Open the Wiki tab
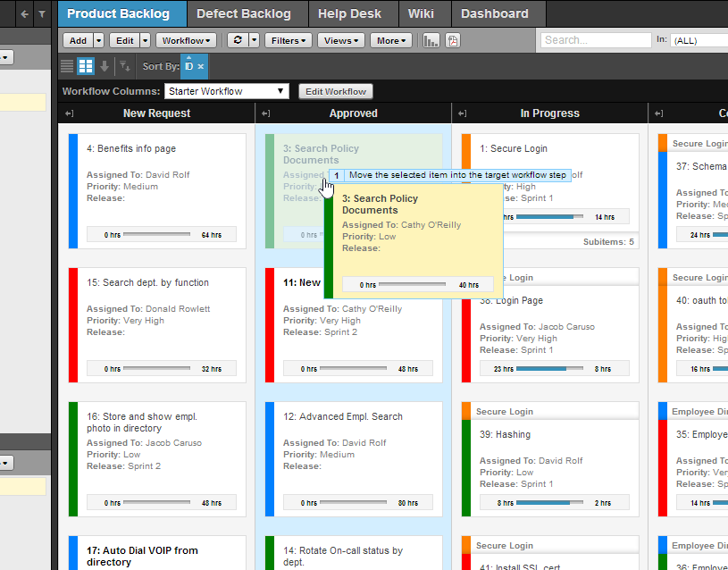Screen dimensions: 728x570 [425, 13]
